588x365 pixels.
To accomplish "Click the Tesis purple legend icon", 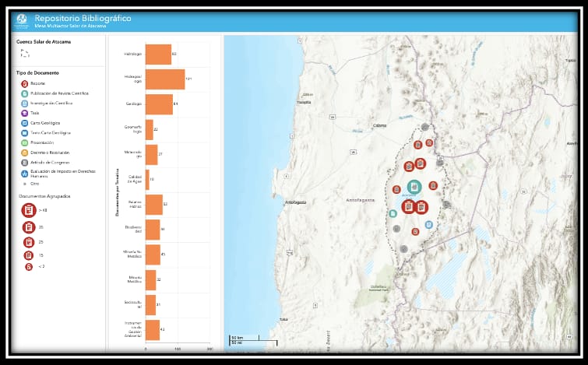I will tap(25, 113).
